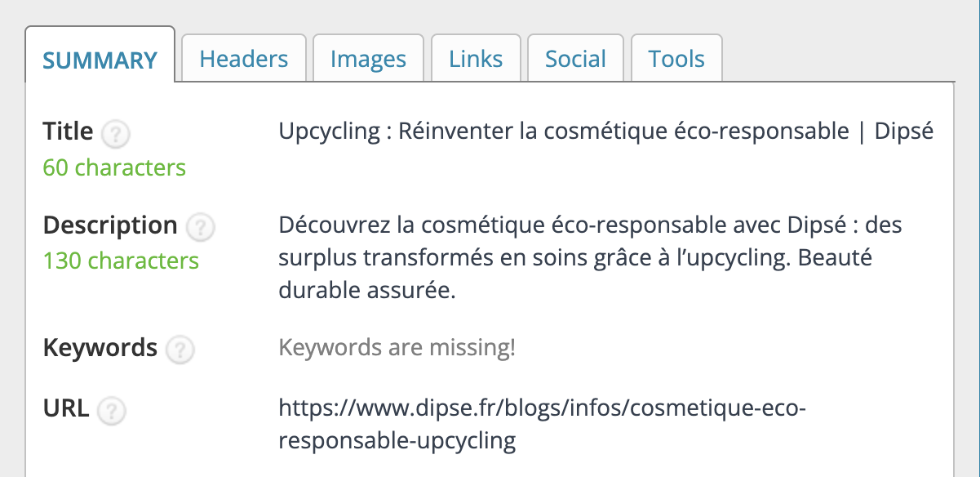Click the question mark icon next to URL
This screenshot has width=980, height=477.
pyautogui.click(x=112, y=411)
